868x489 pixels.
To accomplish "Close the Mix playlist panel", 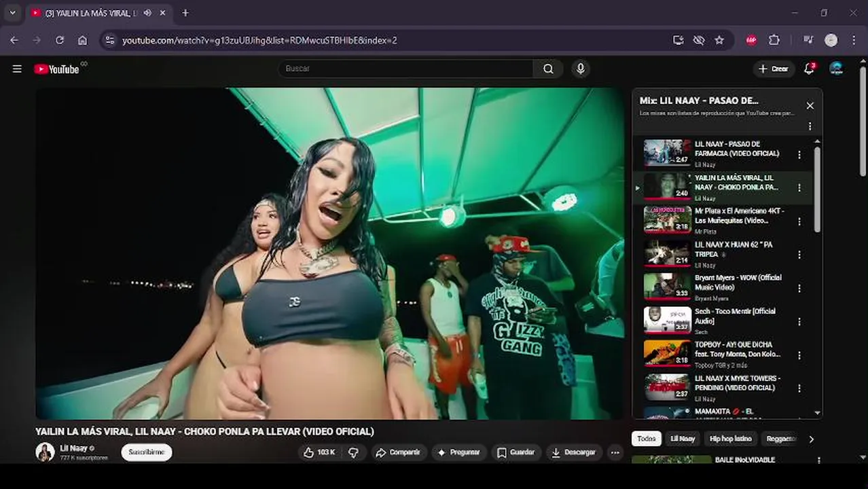I will point(810,105).
